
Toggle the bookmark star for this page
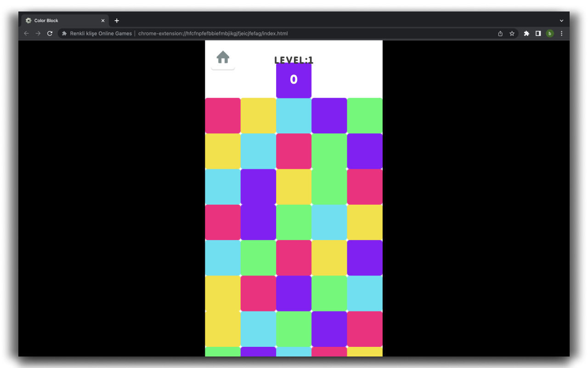tap(512, 33)
